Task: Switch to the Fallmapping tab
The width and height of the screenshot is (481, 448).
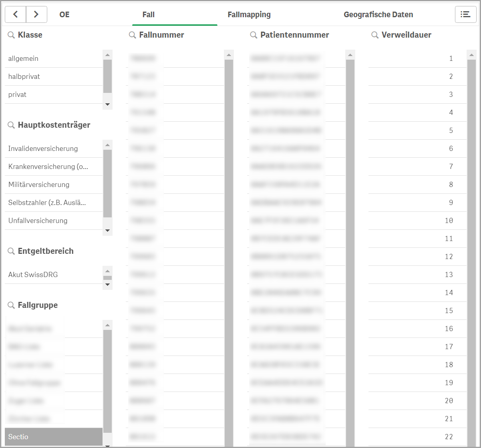Action: 249,15
